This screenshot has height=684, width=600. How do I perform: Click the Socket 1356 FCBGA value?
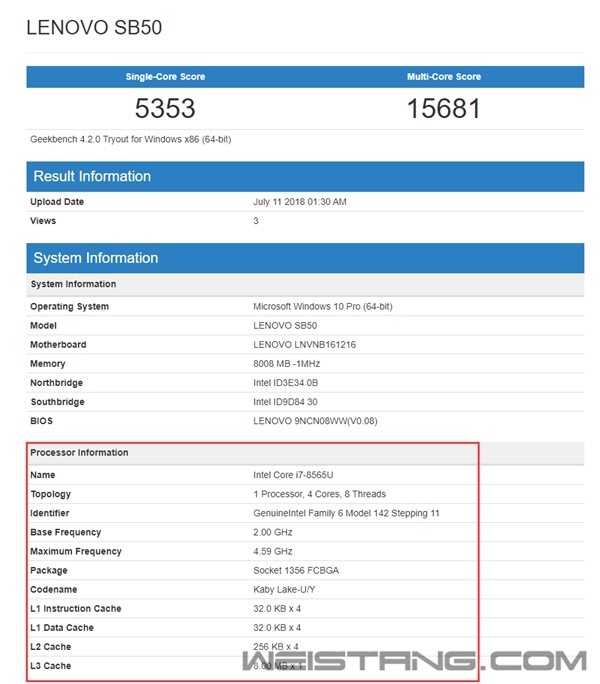coord(296,570)
